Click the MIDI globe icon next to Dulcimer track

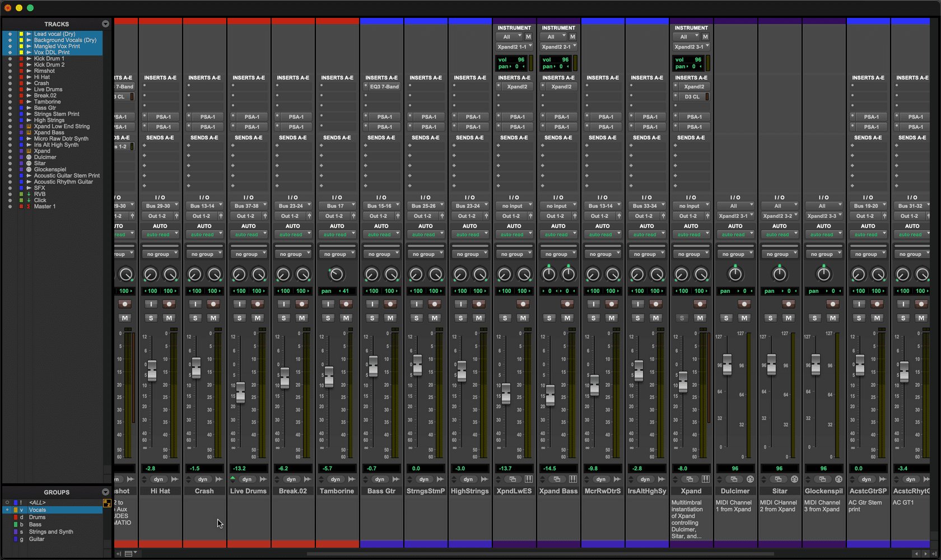[x=29, y=157]
